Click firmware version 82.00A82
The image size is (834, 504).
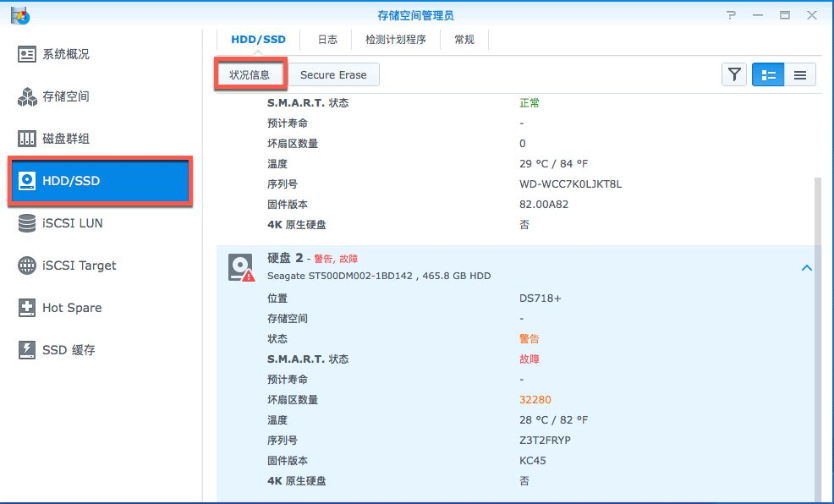coord(544,205)
